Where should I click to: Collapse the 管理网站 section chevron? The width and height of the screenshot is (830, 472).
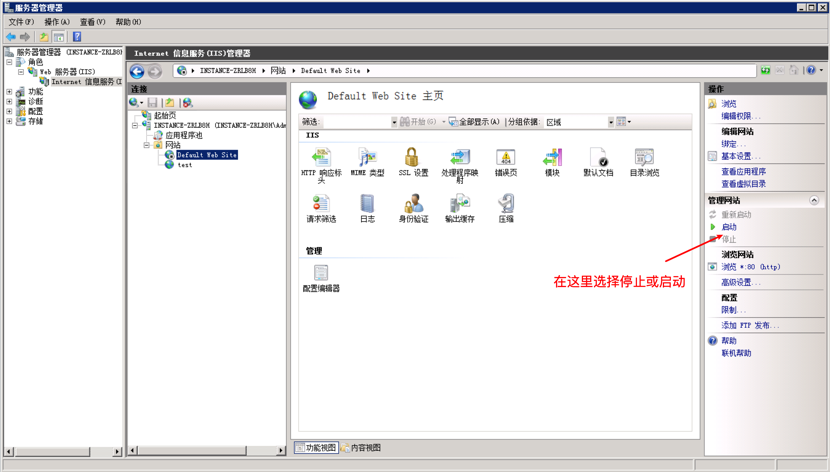(814, 200)
